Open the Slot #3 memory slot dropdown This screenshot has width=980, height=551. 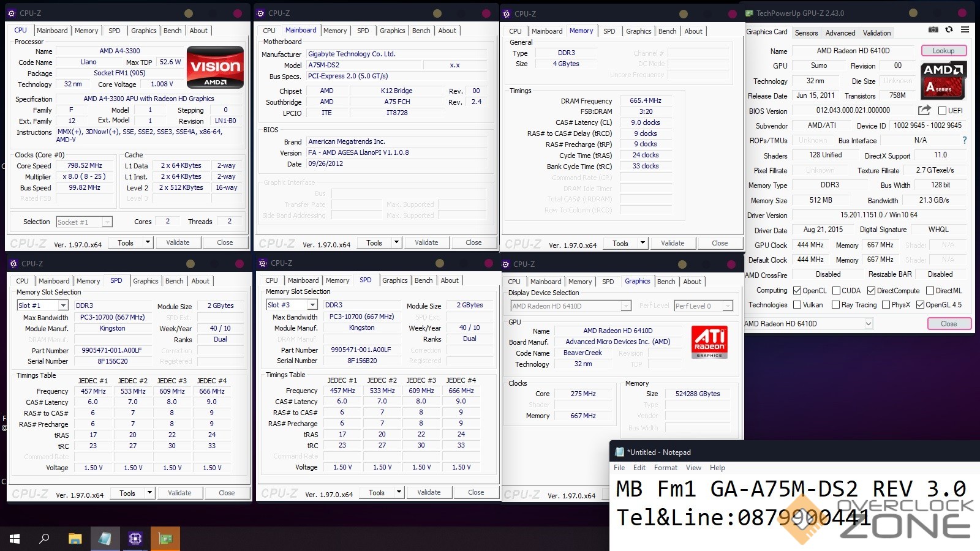[312, 305]
